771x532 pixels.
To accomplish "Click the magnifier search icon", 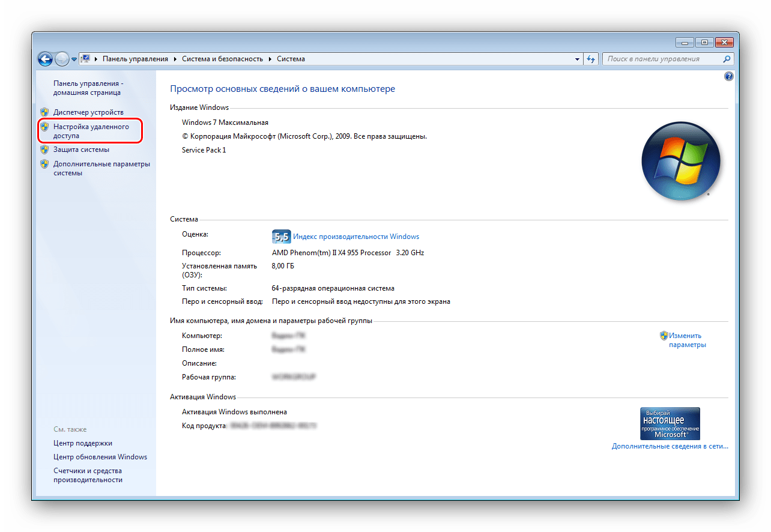I will point(727,59).
